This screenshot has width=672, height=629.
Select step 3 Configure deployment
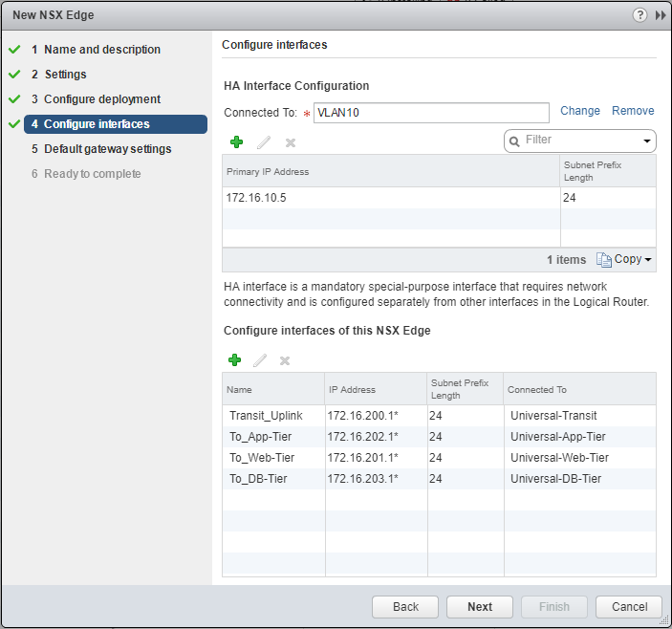(101, 99)
